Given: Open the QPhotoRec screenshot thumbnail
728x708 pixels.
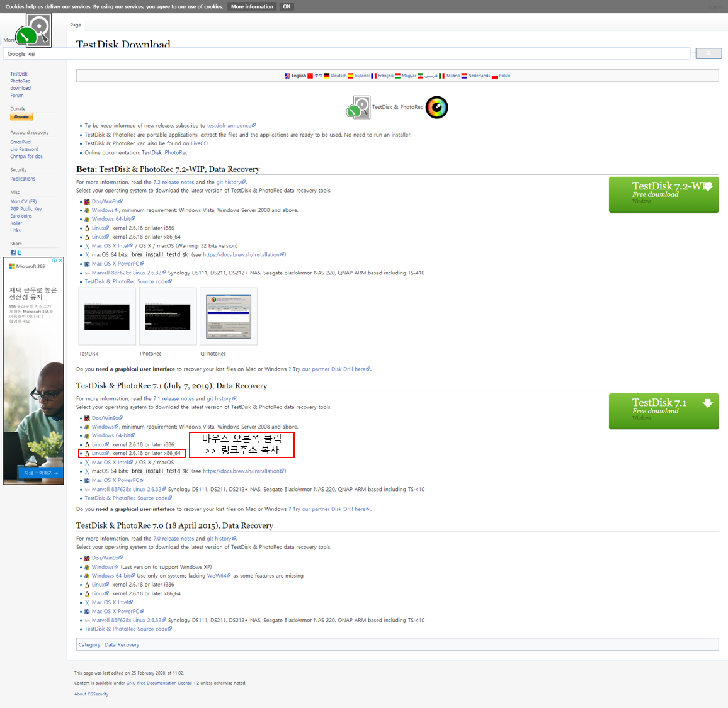Looking at the screenshot, I should pyautogui.click(x=229, y=317).
